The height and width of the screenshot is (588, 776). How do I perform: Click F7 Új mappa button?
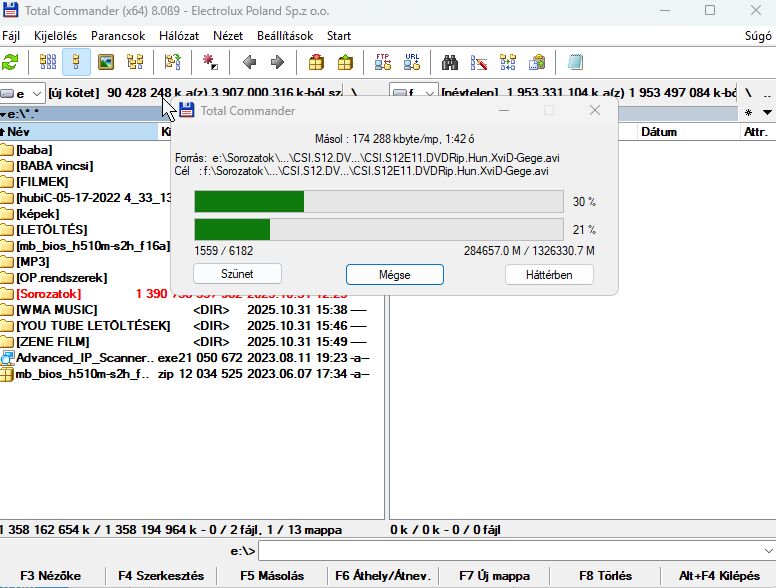pyautogui.click(x=494, y=576)
